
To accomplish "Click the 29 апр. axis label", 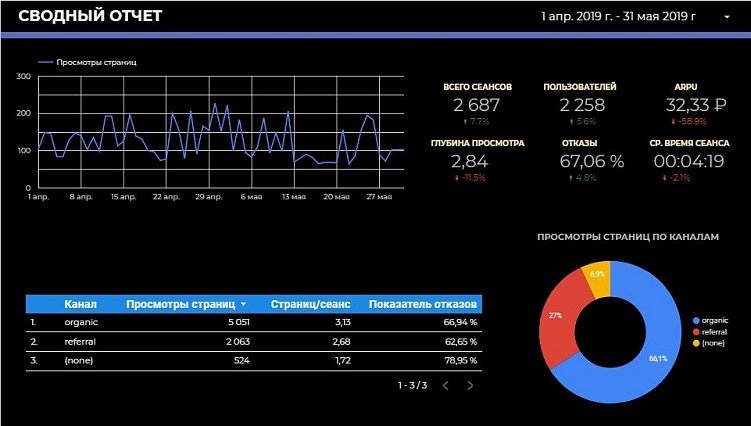I will (209, 197).
